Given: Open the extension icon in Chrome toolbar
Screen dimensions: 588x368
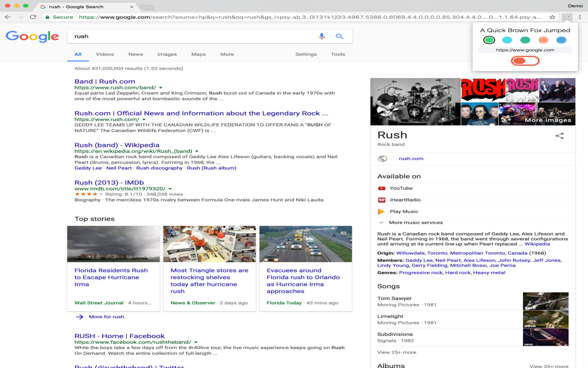Looking at the screenshot, I should (567, 17).
